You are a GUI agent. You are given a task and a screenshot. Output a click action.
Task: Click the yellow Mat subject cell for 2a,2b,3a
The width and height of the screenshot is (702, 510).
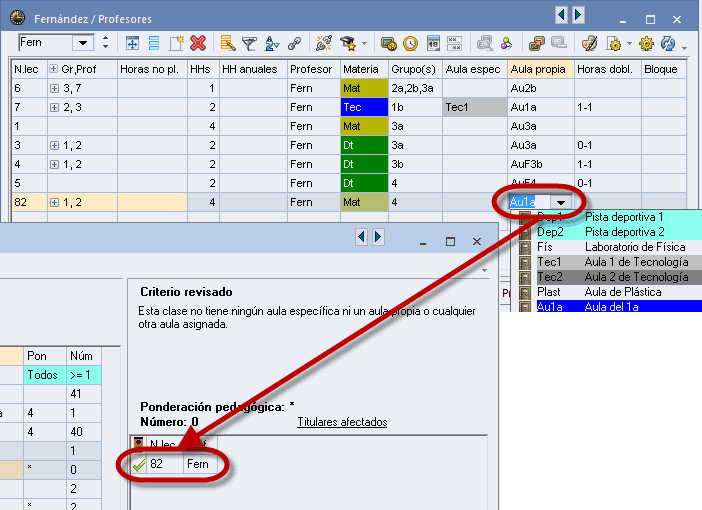(364, 89)
